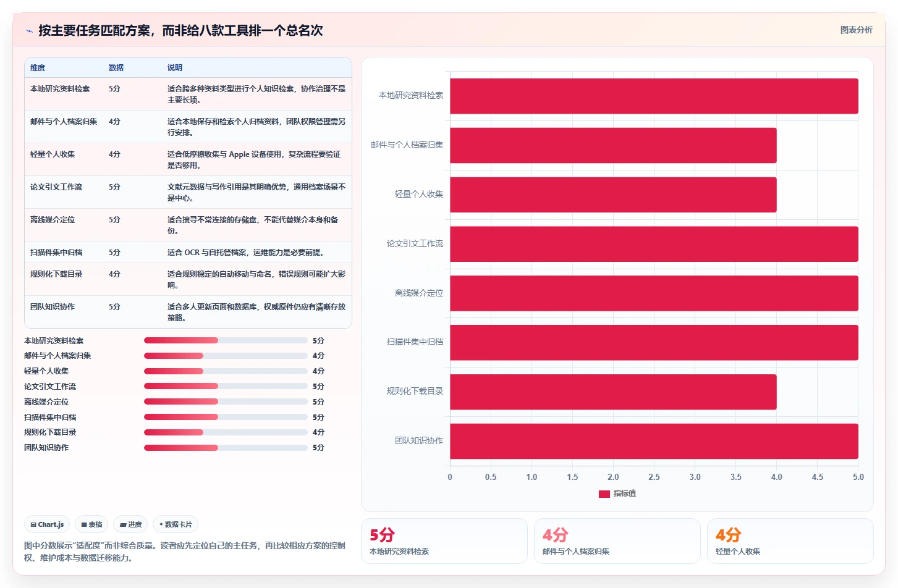Click the 规则化下载目录 label in the progress list

pyautogui.click(x=50, y=432)
